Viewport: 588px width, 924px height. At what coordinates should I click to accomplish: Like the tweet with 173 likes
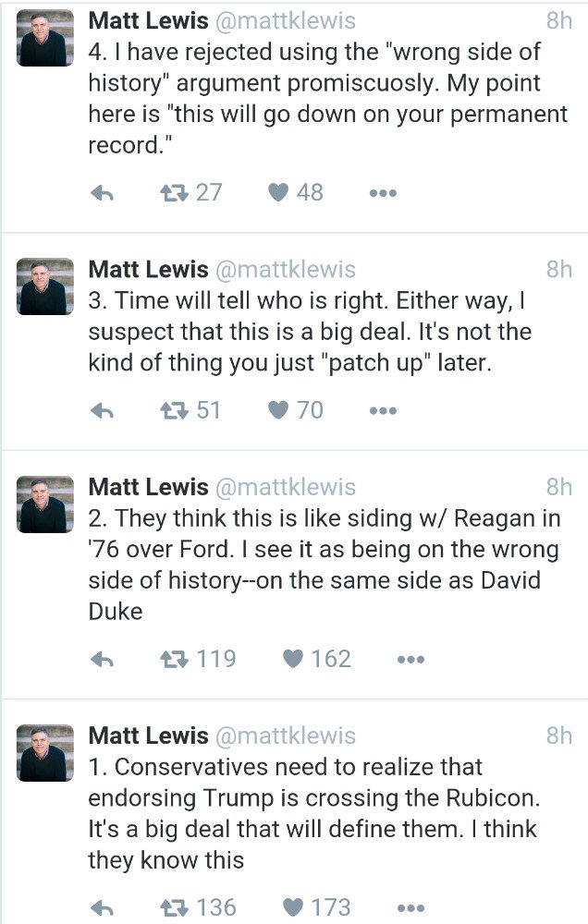tap(293, 907)
